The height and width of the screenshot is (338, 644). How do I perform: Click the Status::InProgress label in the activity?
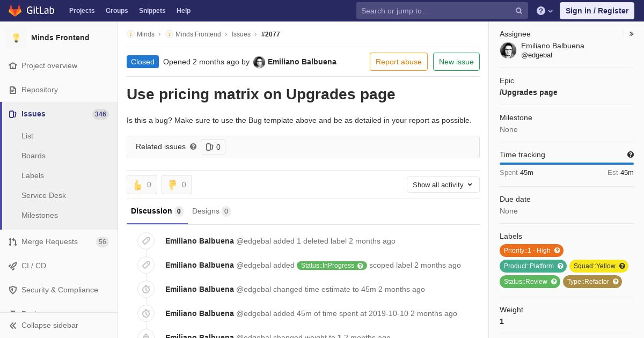(332, 266)
